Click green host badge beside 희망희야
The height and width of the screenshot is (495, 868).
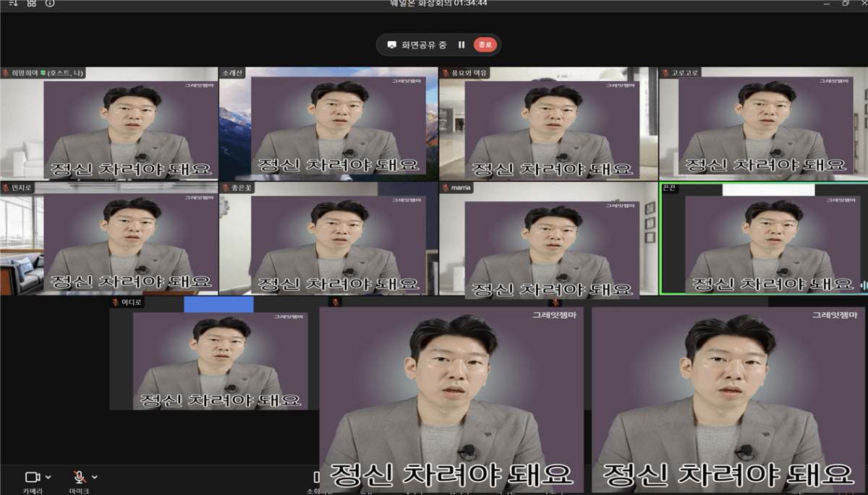42,72
